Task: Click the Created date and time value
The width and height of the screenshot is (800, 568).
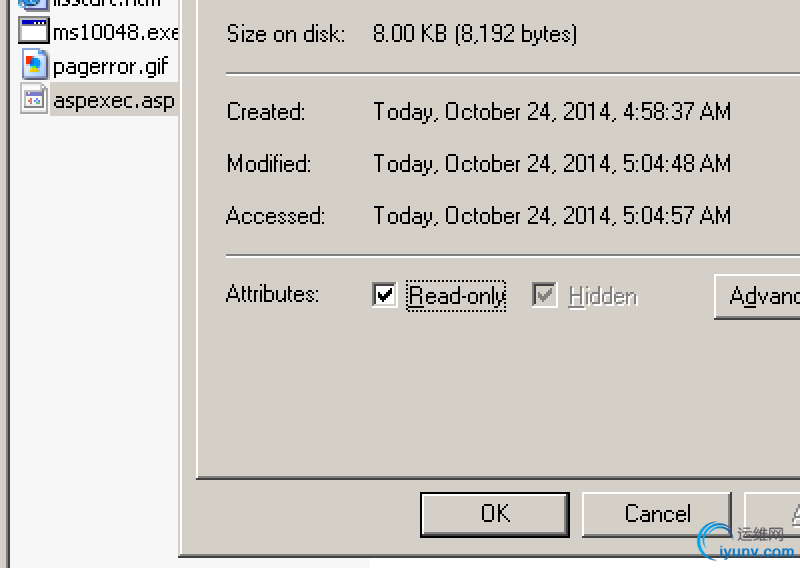Action: click(552, 112)
